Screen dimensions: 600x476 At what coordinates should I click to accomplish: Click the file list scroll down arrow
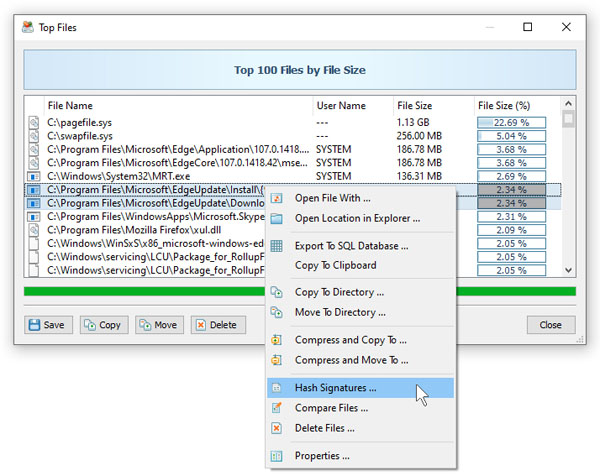(x=568, y=270)
